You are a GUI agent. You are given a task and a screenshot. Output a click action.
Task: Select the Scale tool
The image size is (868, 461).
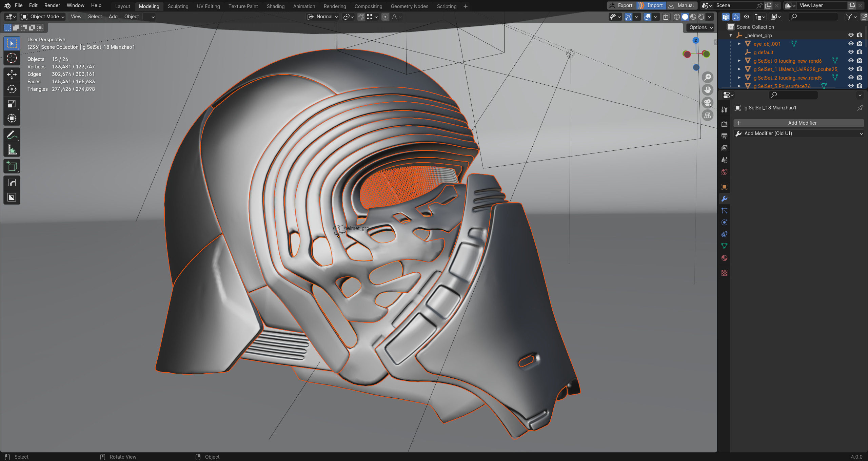click(x=12, y=104)
